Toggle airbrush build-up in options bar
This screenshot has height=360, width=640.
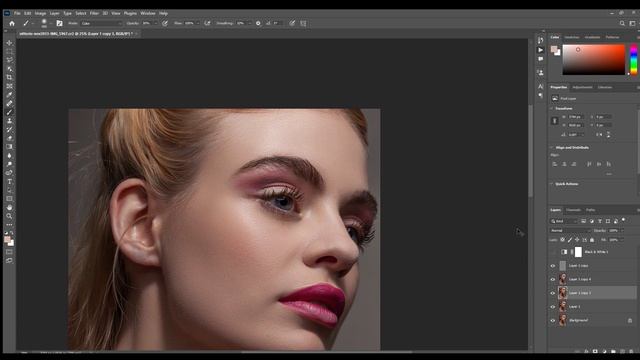(207, 23)
